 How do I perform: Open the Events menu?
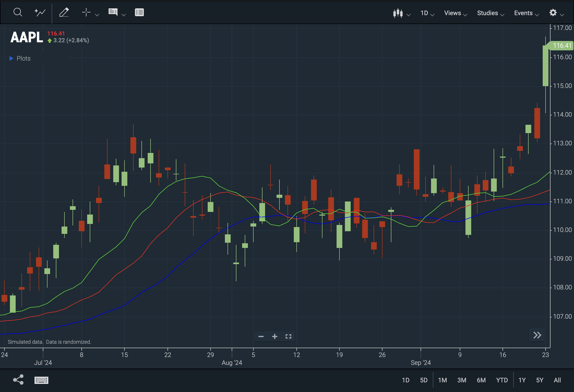(527, 13)
